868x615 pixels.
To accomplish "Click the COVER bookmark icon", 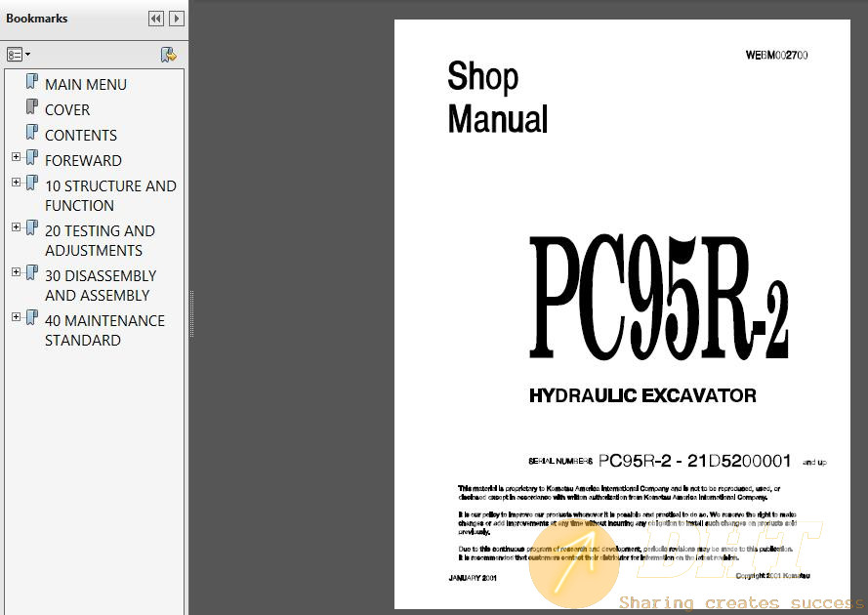I will [32, 106].
